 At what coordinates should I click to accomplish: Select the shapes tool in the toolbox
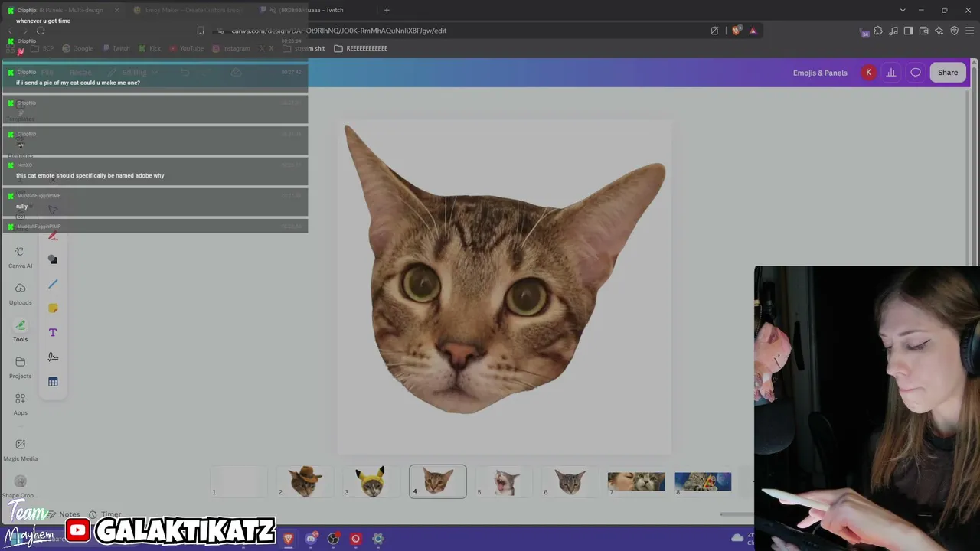point(53,259)
